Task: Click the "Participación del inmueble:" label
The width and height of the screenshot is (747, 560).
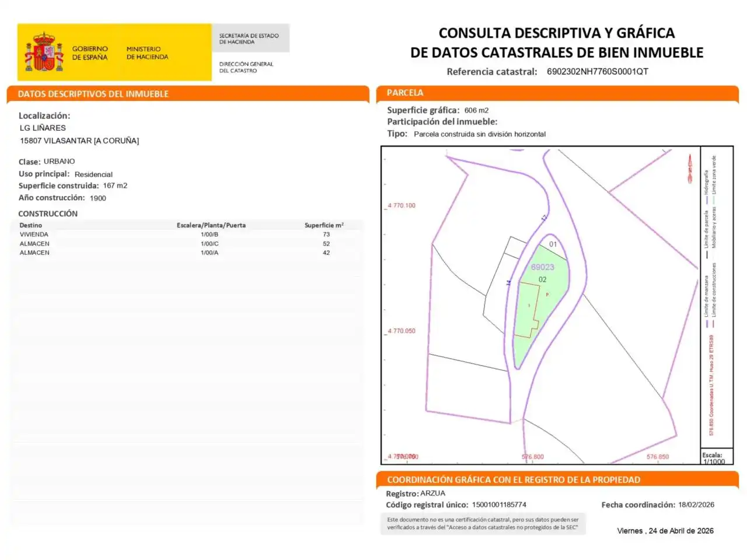Action: pos(442,122)
